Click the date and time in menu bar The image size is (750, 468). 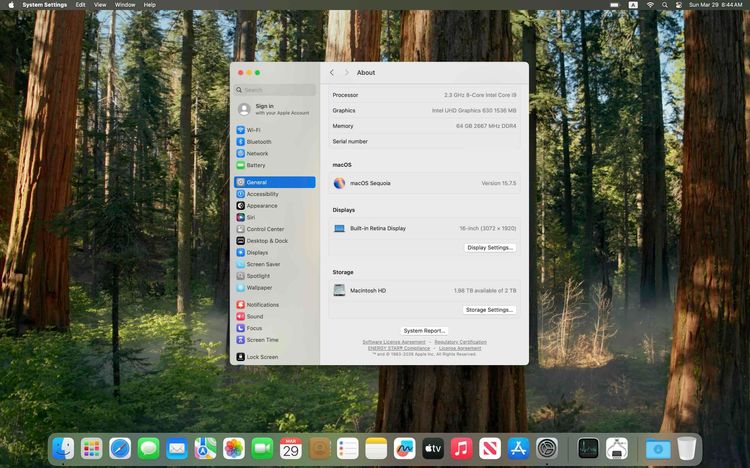[x=716, y=5]
